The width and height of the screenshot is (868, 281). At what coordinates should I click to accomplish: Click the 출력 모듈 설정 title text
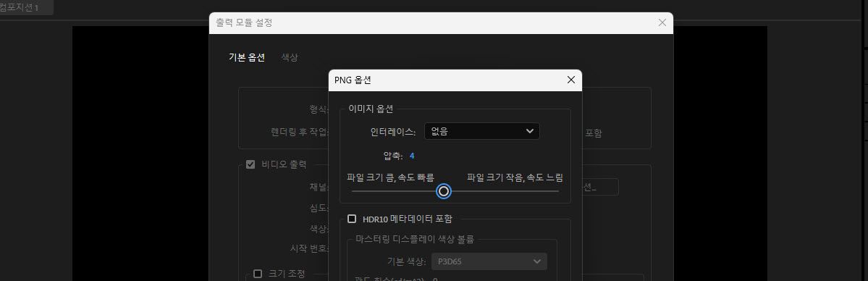click(x=244, y=22)
